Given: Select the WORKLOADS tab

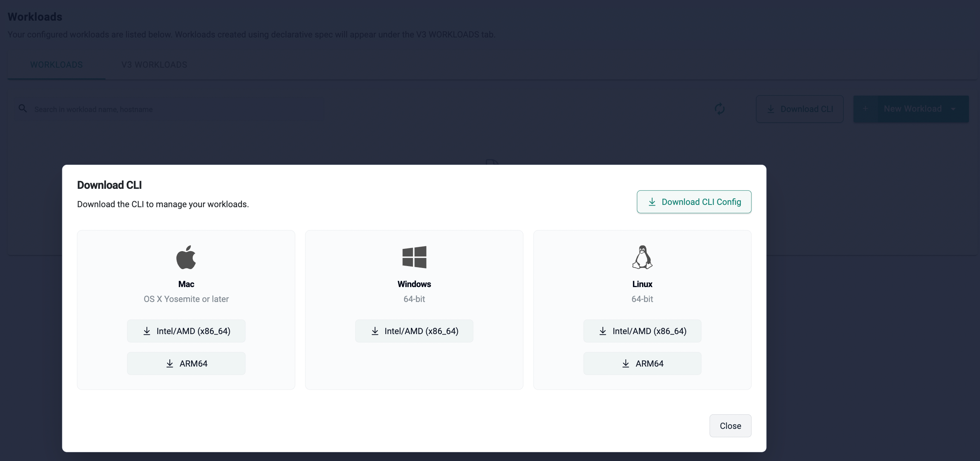Looking at the screenshot, I should click(56, 65).
